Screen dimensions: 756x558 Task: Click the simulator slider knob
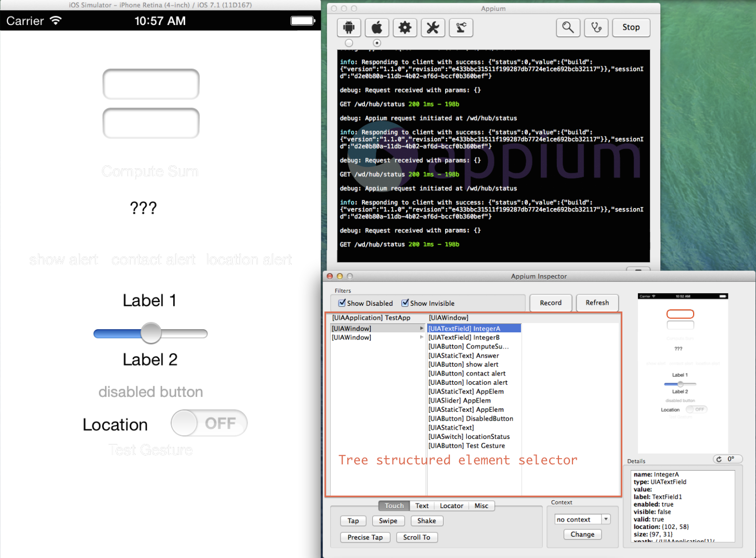coord(151,333)
